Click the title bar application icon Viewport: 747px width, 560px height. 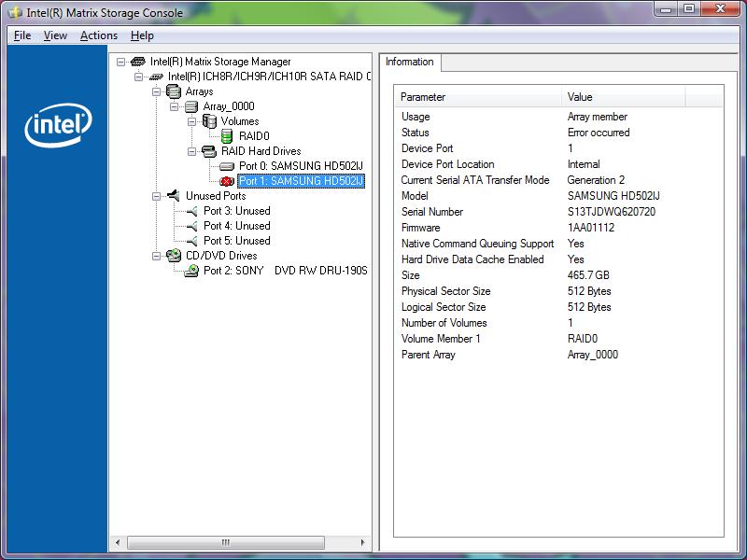[15, 12]
